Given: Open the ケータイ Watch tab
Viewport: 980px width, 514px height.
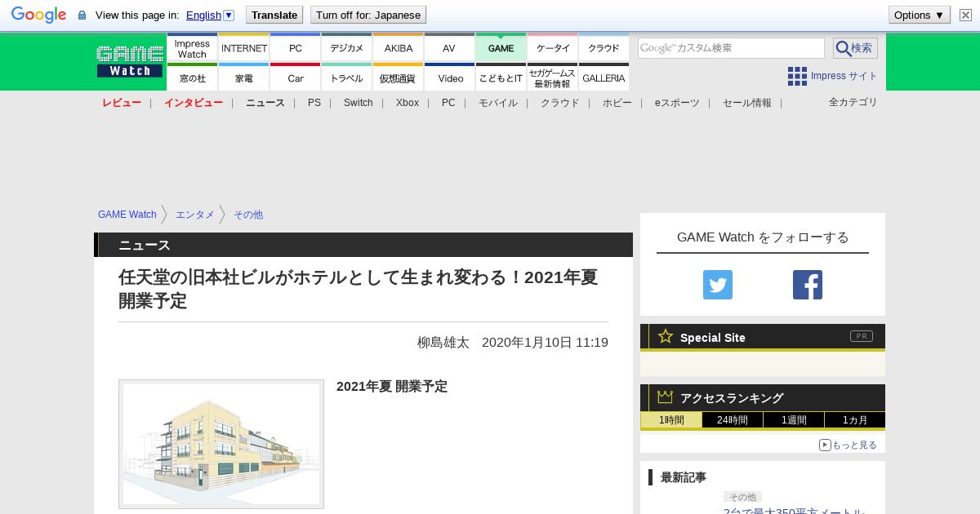Looking at the screenshot, I should point(553,48).
